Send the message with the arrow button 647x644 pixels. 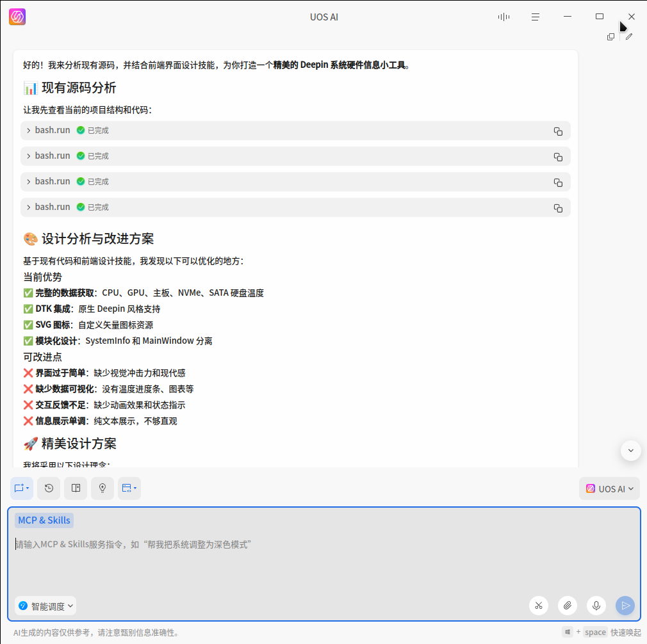[x=625, y=606]
